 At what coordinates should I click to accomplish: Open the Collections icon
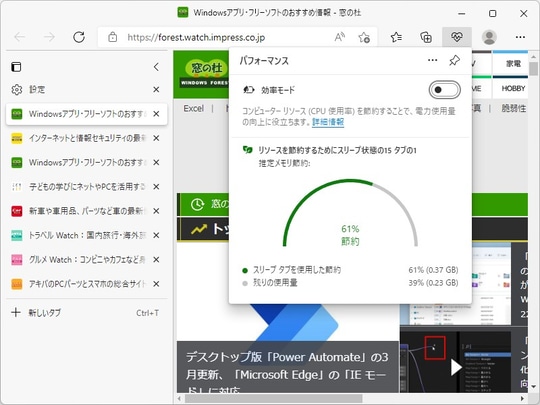tap(426, 37)
